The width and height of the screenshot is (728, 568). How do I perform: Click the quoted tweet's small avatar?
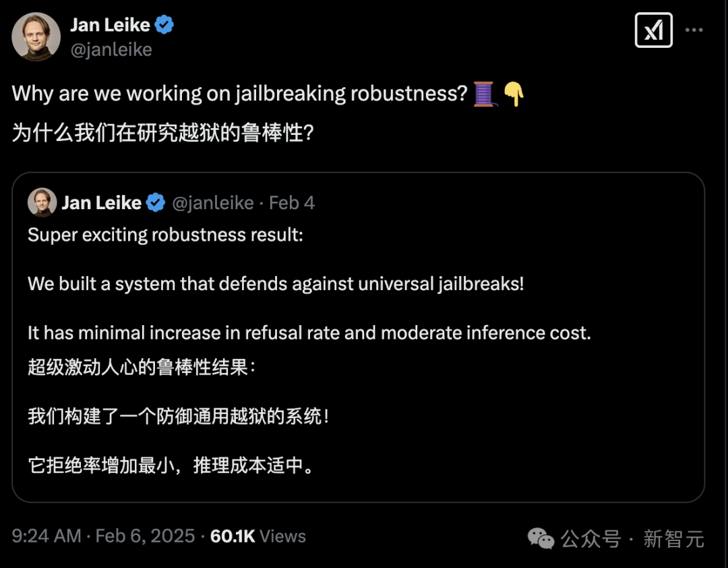41,202
